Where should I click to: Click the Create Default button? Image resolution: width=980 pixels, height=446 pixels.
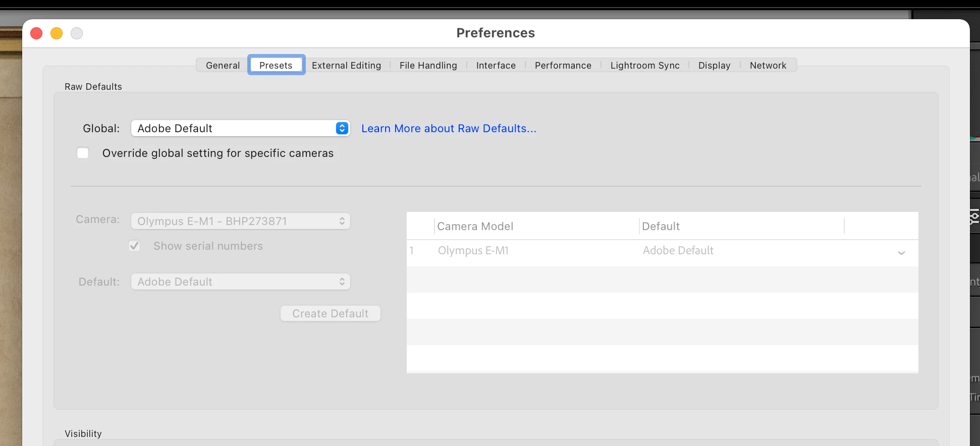coord(331,313)
